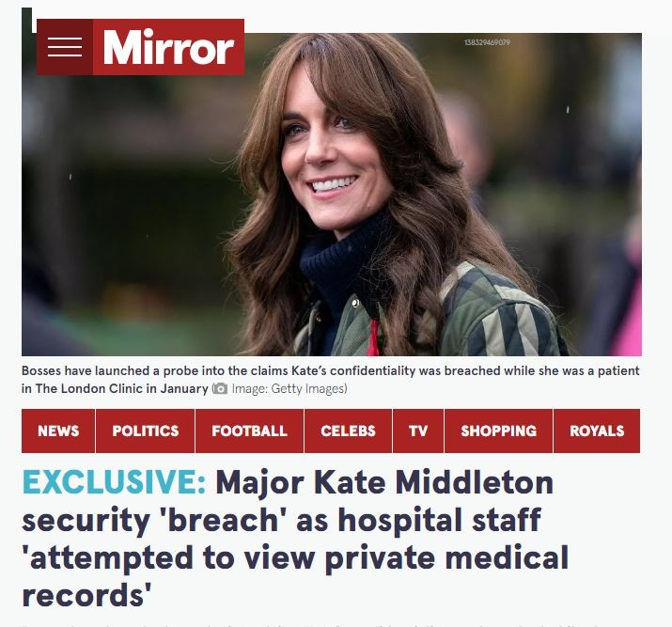
Task: Open the ROYALS tab
Action: pos(597,431)
